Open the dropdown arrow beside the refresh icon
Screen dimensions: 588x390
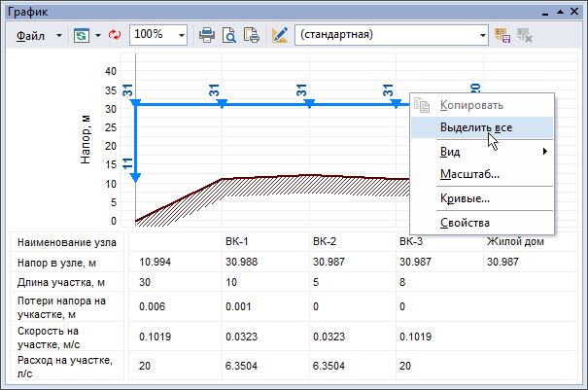point(98,34)
